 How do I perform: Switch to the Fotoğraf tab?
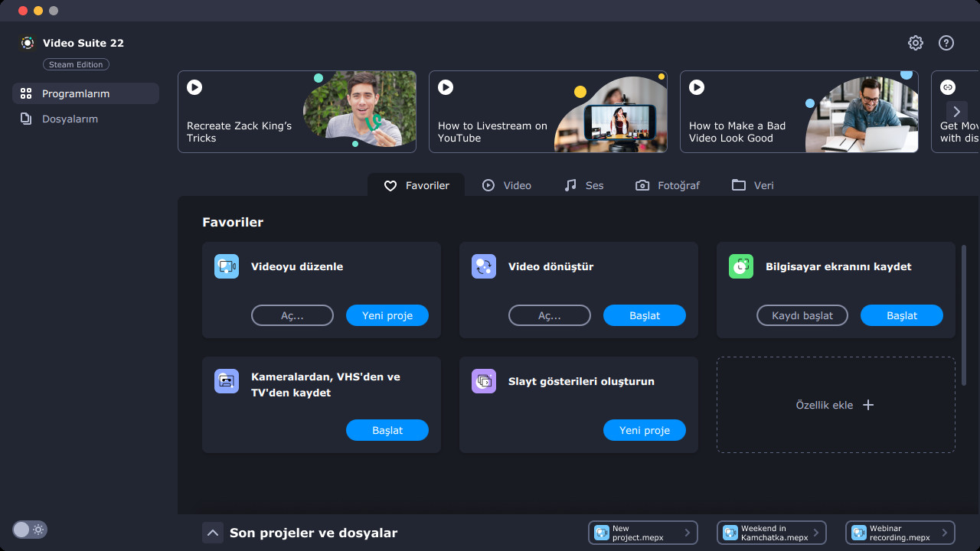[668, 185]
